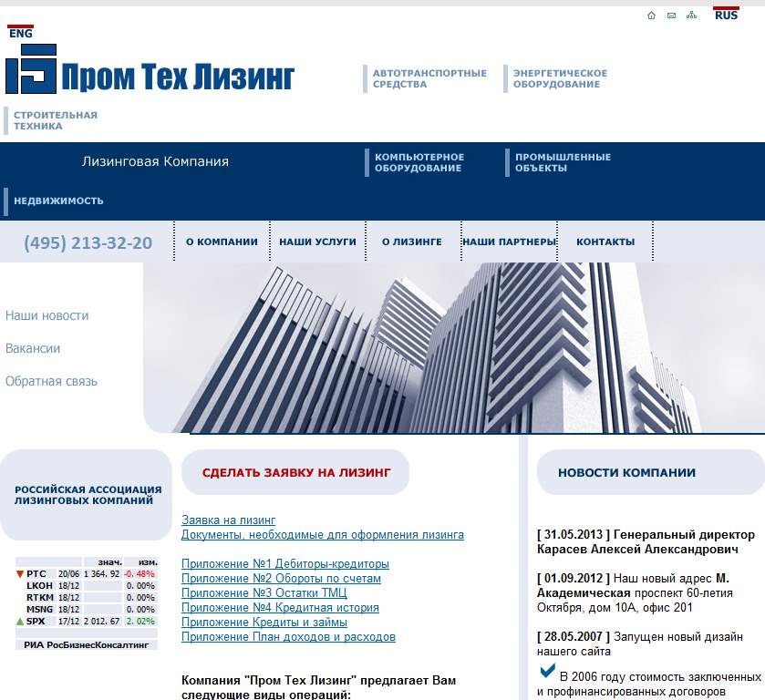Open Документы, необходимые для оформления лизинга

[x=323, y=535]
